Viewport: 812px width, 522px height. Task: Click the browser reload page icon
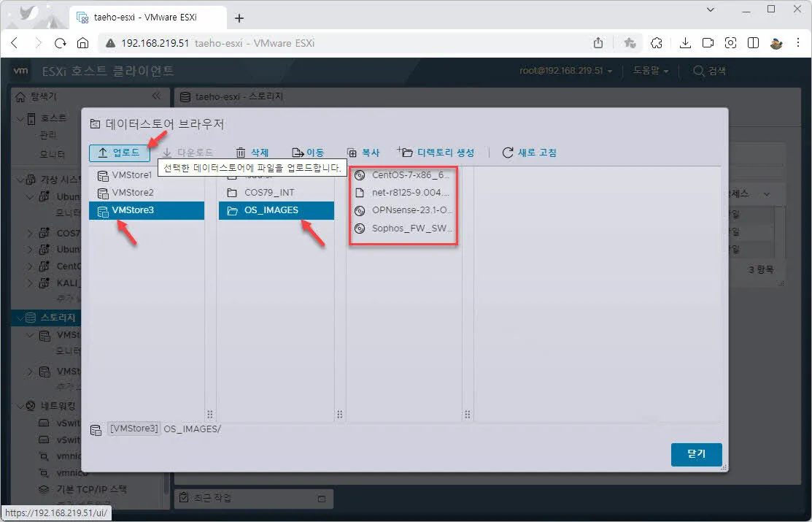pyautogui.click(x=61, y=43)
